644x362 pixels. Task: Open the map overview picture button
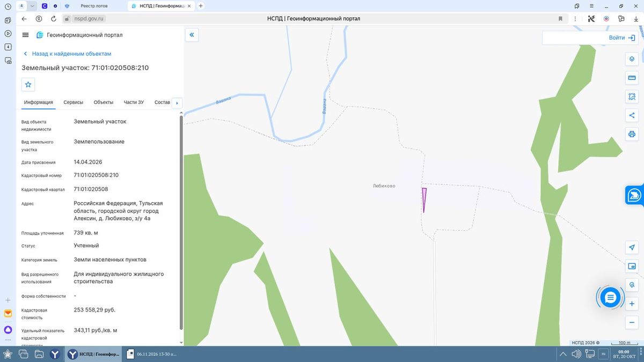click(x=632, y=266)
